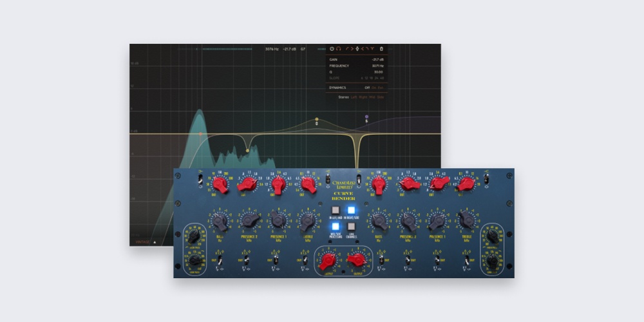Click the purple EQ band node
Viewport: 644px width, 322px height.
tap(366, 117)
